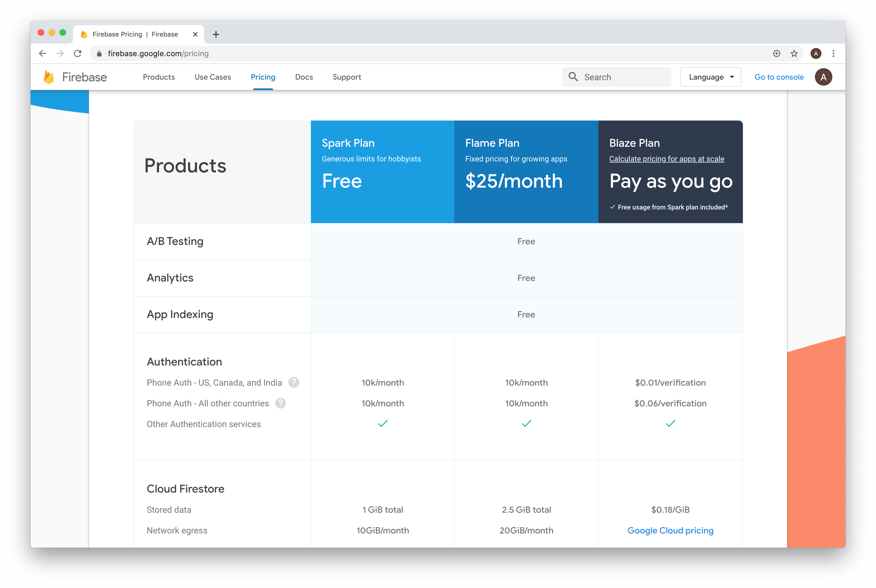Click the add-to-desktop plus icon in address bar
The height and width of the screenshot is (588, 876).
coord(777,54)
